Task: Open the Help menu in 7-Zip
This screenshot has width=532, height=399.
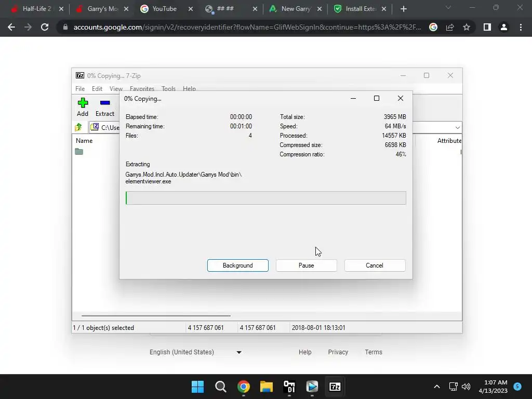Action: click(x=189, y=88)
